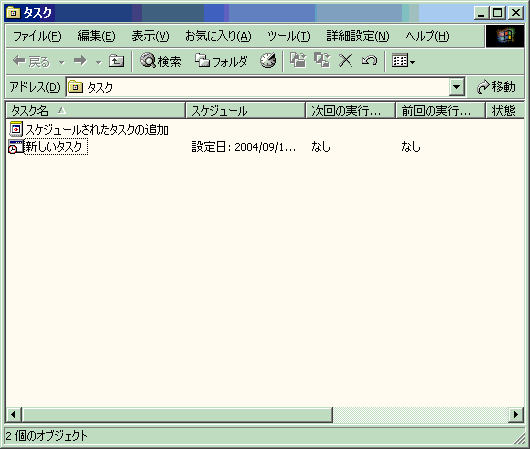The width and height of the screenshot is (530, 449).
Task: Sort by 次回の実行 column header
Action: (350, 111)
